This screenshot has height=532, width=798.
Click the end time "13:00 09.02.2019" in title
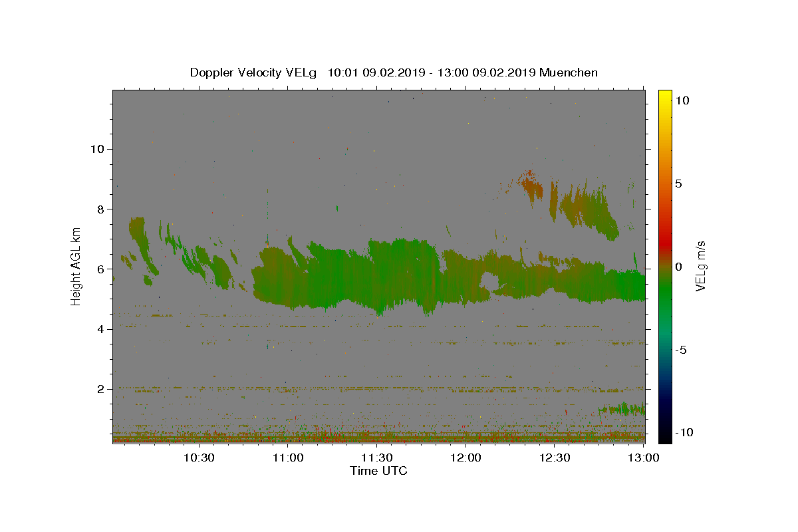tap(485, 72)
